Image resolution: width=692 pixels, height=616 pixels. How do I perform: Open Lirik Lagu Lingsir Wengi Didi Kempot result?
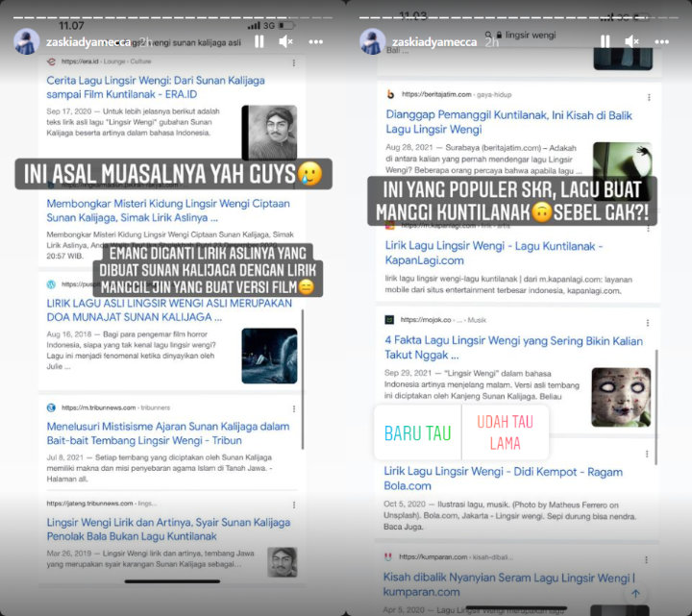click(503, 479)
